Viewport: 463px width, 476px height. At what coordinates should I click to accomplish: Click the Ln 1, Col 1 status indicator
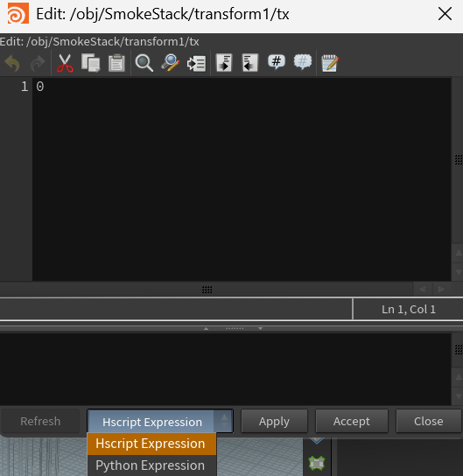pos(409,310)
